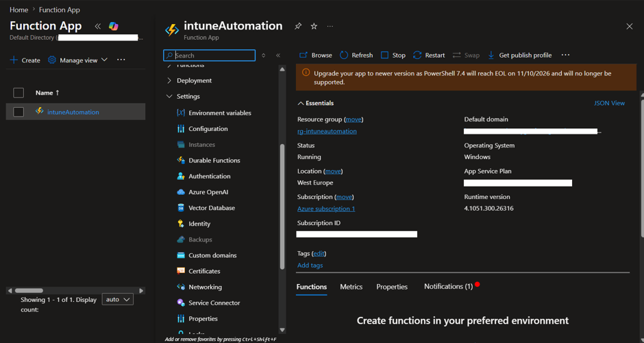Go to Home breadcrumb
The image size is (644, 343).
[x=19, y=10]
